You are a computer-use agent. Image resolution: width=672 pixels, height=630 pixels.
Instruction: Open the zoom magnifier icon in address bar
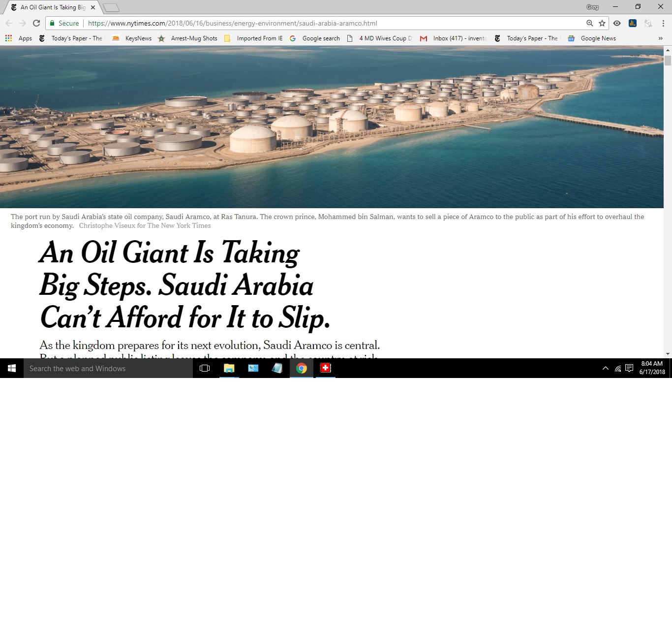(x=589, y=23)
